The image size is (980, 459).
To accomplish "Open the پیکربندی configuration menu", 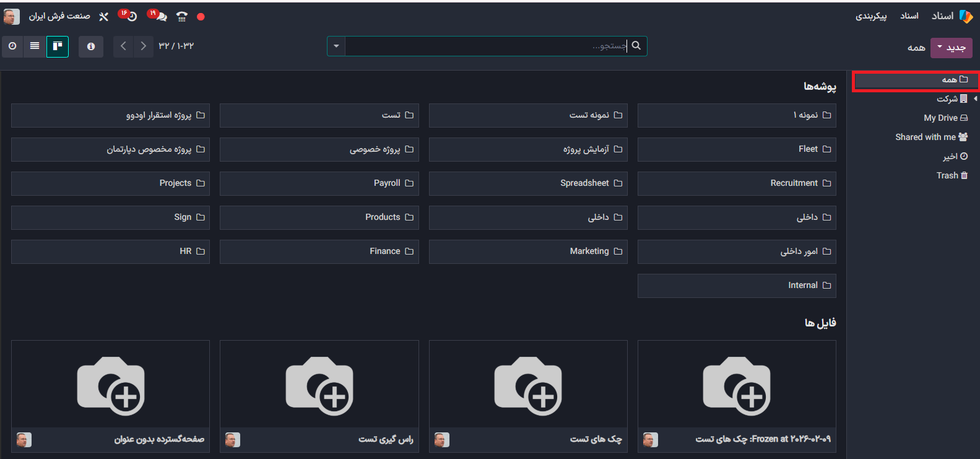I will tap(870, 16).
